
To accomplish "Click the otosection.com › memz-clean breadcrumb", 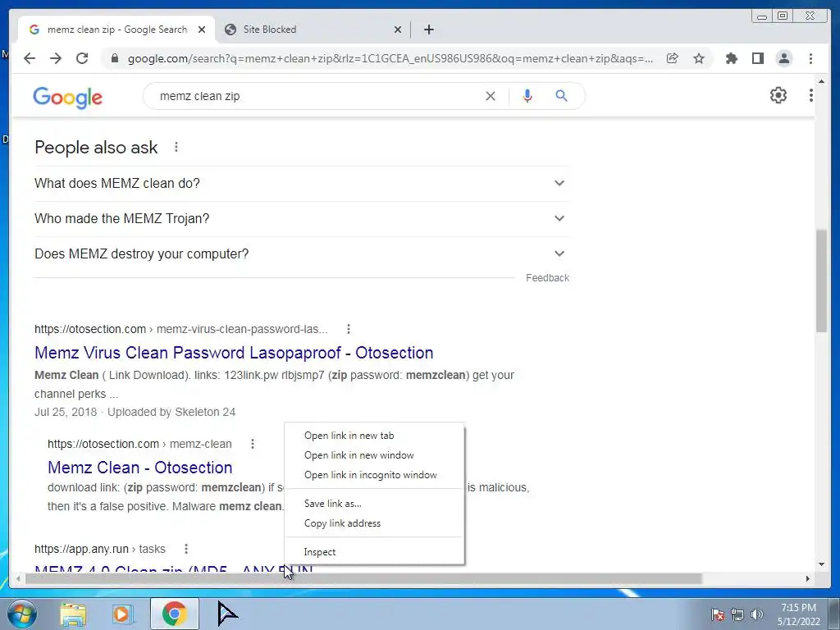I will click(139, 444).
